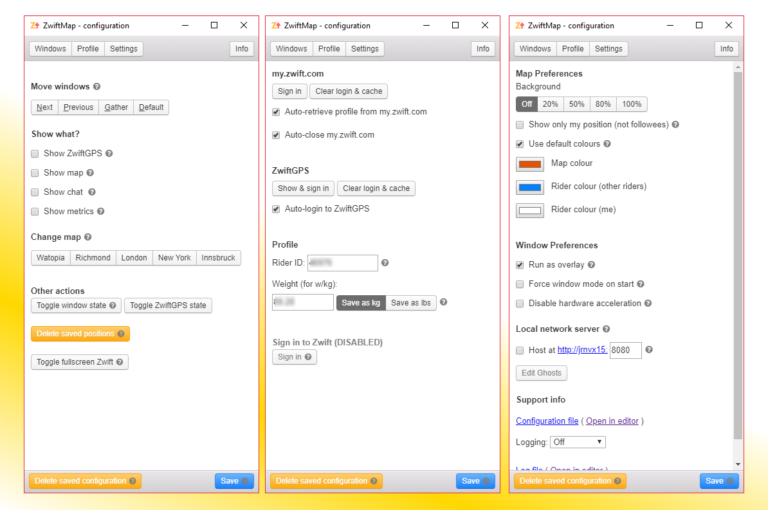The image size is (768, 510).
Task: Uncheck Use default colours
Action: point(520,144)
